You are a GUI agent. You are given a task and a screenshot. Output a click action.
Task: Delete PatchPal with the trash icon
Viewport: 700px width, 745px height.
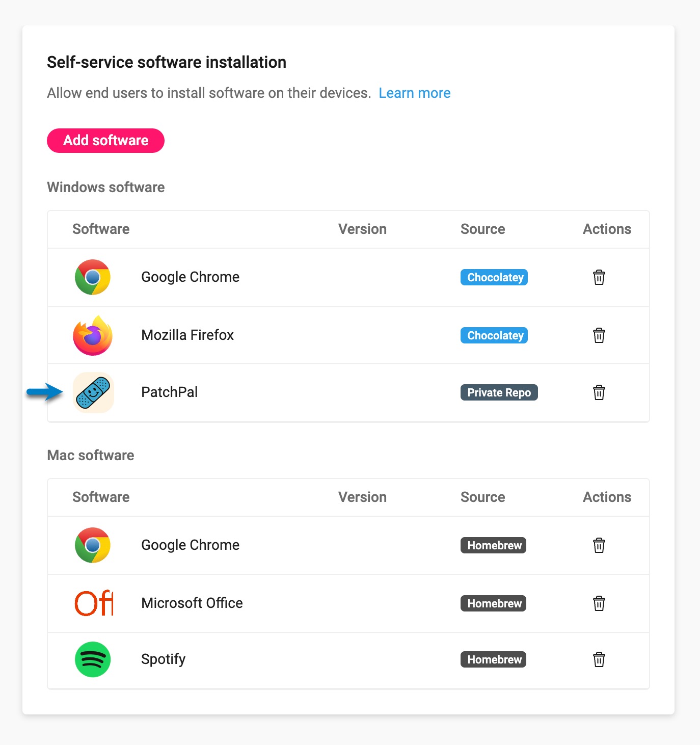(x=599, y=392)
